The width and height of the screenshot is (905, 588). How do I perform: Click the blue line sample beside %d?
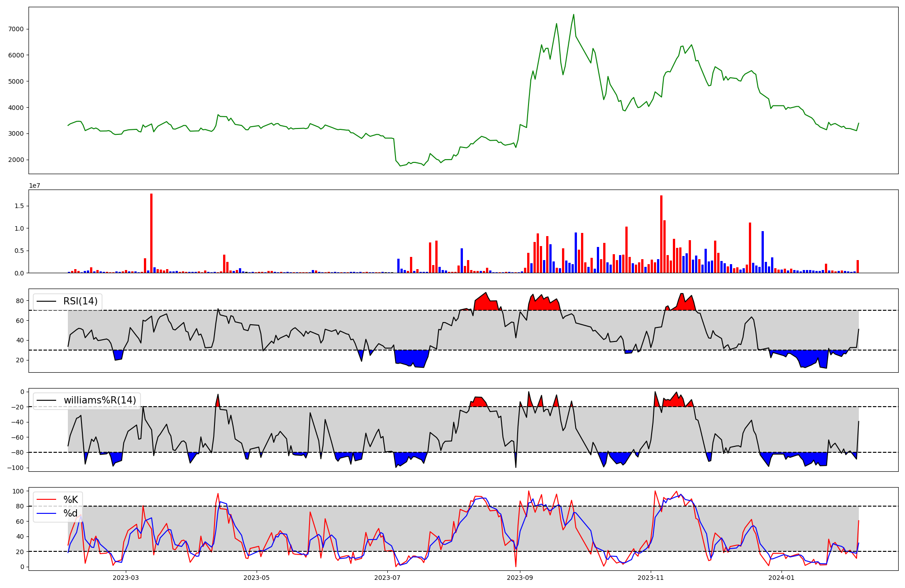[47, 513]
